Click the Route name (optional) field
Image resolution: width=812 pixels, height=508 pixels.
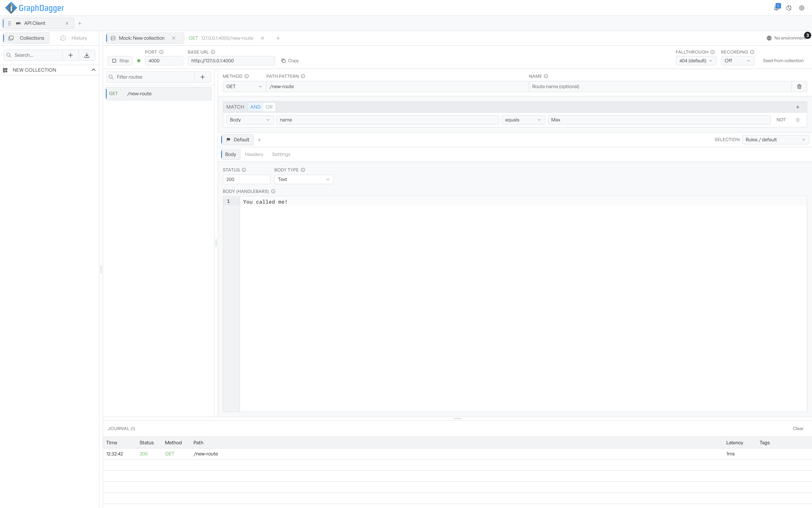click(660, 86)
